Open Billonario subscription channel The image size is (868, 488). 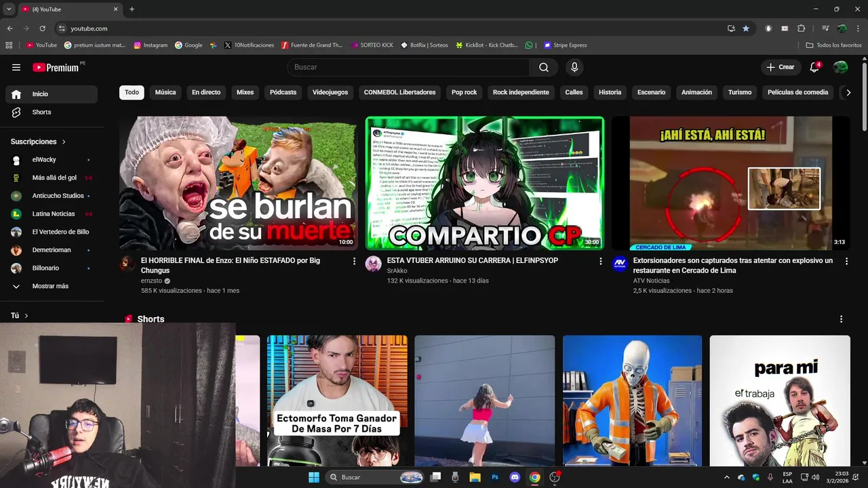[51, 268]
